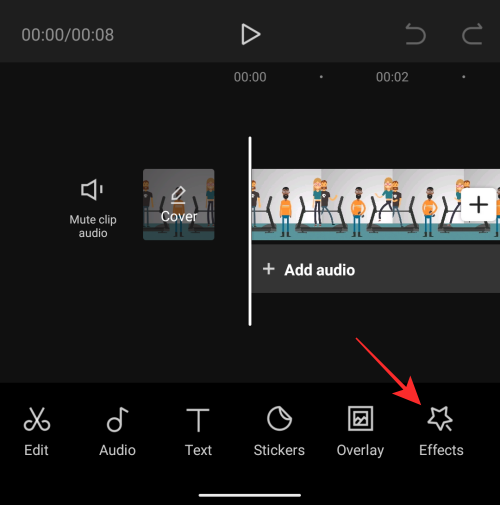
Task: Tap Add audio track
Action: click(x=376, y=269)
